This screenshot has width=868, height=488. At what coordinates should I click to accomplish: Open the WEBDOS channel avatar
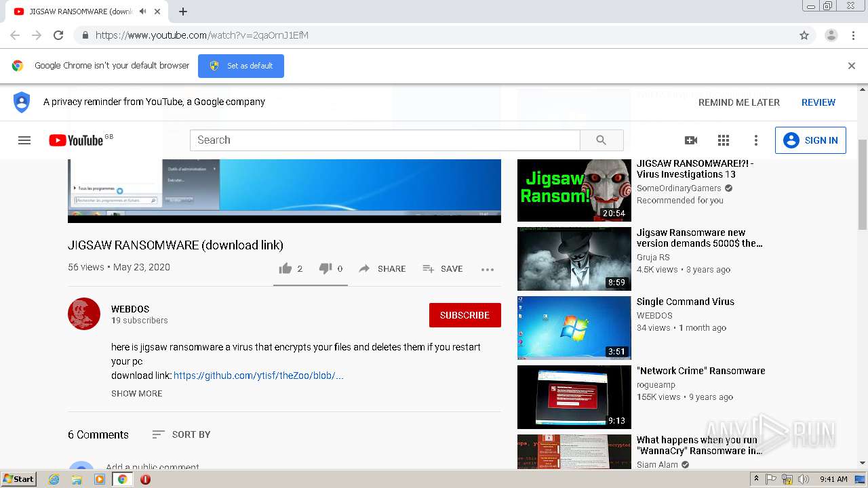coord(84,314)
